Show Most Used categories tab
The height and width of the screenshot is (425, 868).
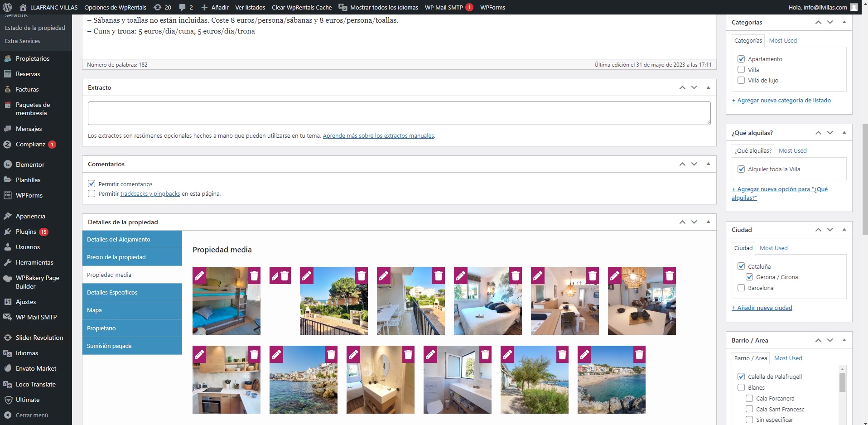coord(783,40)
